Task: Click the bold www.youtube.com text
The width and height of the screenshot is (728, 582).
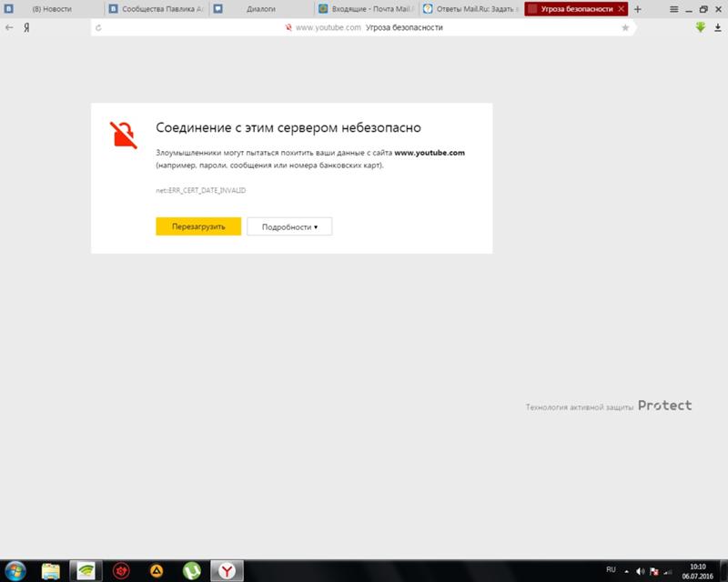Action: click(x=430, y=153)
